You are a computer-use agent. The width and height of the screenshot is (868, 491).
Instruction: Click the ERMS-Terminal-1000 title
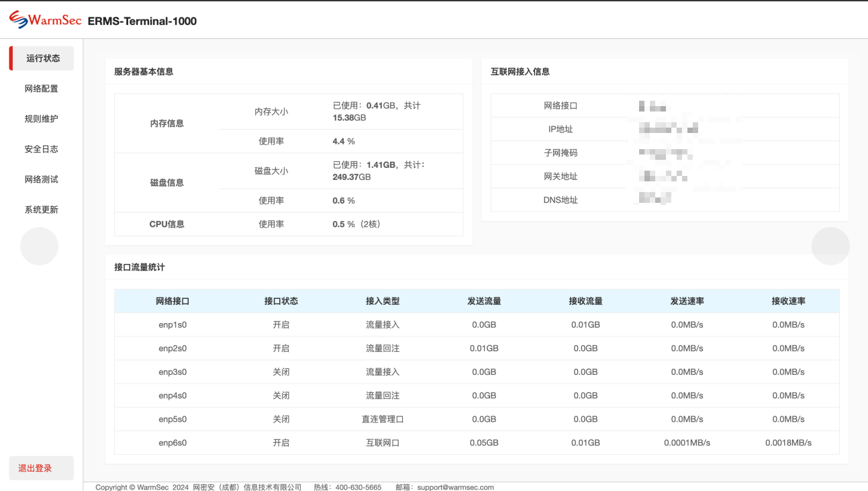tap(142, 21)
